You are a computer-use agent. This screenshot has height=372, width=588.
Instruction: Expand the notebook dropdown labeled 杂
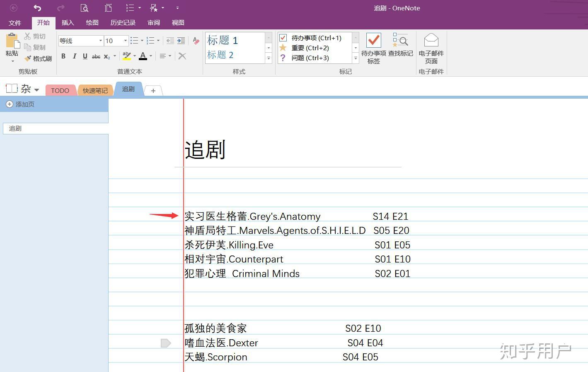(36, 89)
